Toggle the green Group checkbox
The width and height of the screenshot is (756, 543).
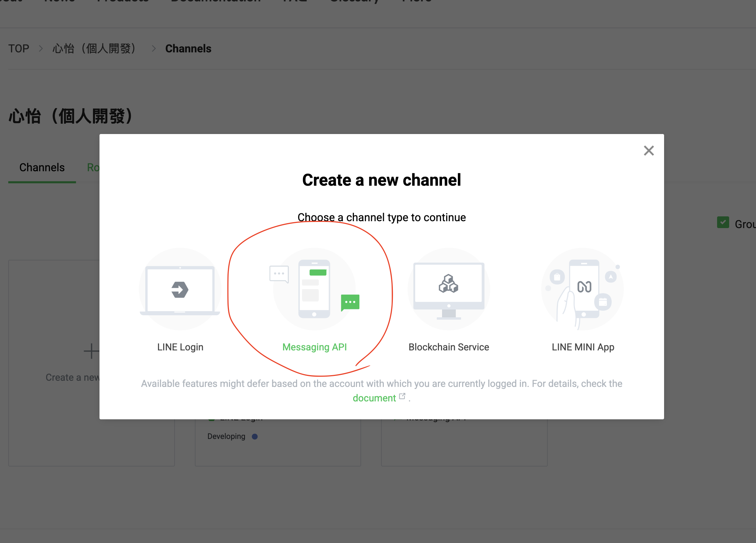click(723, 223)
